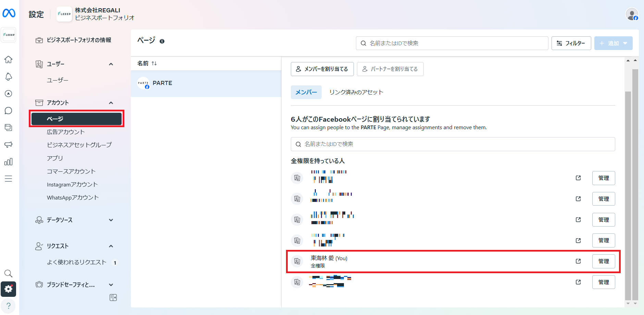644x315 pixels.
Task: Click 管理 for 東海林 愛 (You)
Action: [604, 261]
